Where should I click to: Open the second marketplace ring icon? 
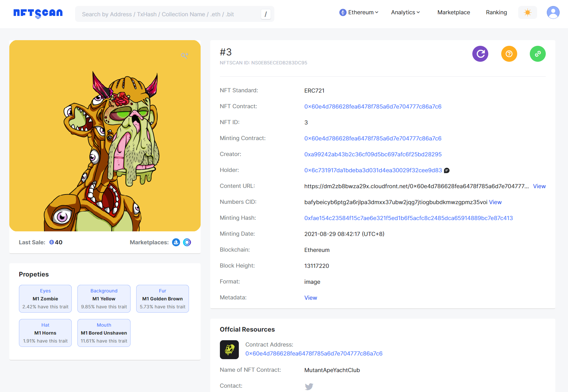[x=187, y=242]
